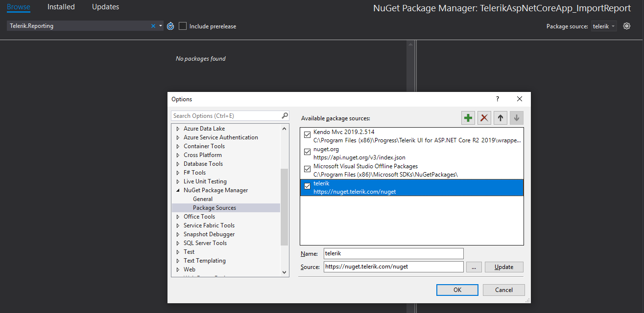Viewport: 644px width, 313px height.
Task: Switch to the Installed tab
Action: pyautogui.click(x=61, y=7)
